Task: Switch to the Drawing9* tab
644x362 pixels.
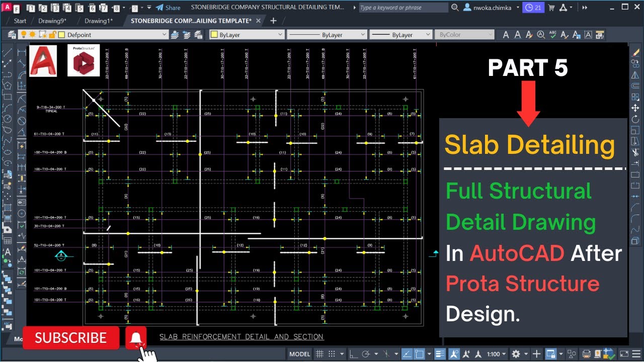Action: [52, 21]
